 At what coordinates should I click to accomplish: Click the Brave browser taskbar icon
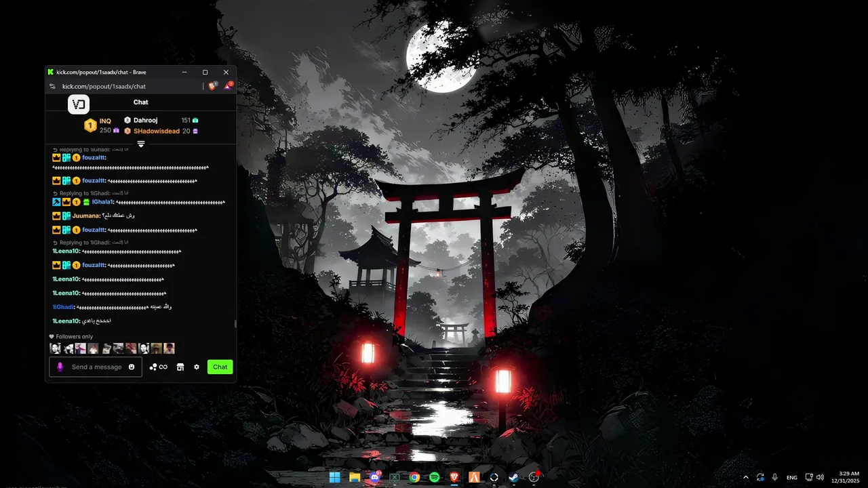(x=454, y=477)
